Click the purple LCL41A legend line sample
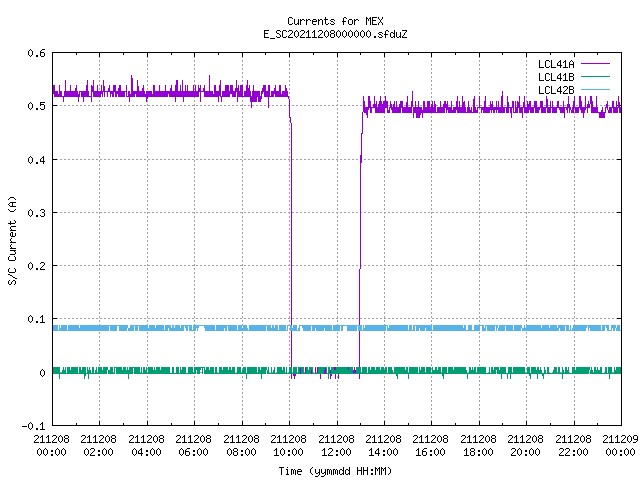Screen dimensions: 640x480 [595, 64]
